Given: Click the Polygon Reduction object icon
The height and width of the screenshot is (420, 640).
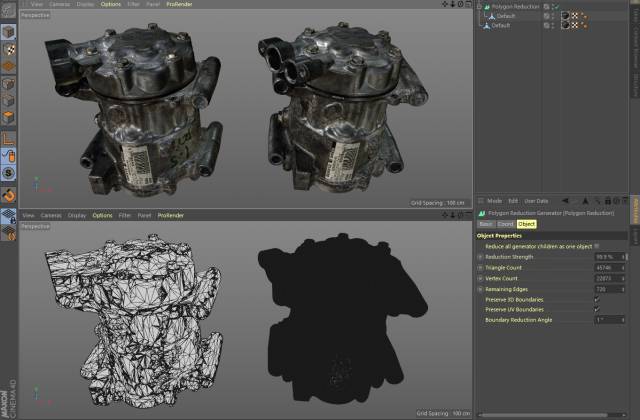Looking at the screenshot, I should pos(487,6).
